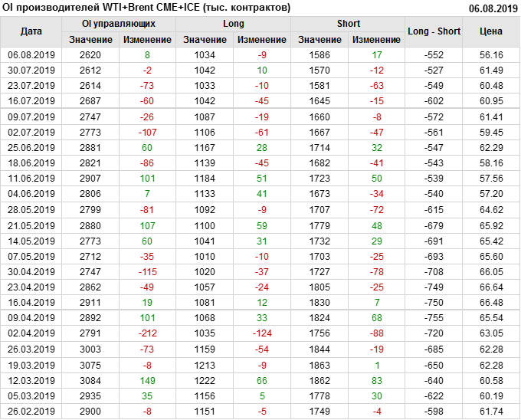
Task: Click the price cell 66.64
Action: coord(490,287)
